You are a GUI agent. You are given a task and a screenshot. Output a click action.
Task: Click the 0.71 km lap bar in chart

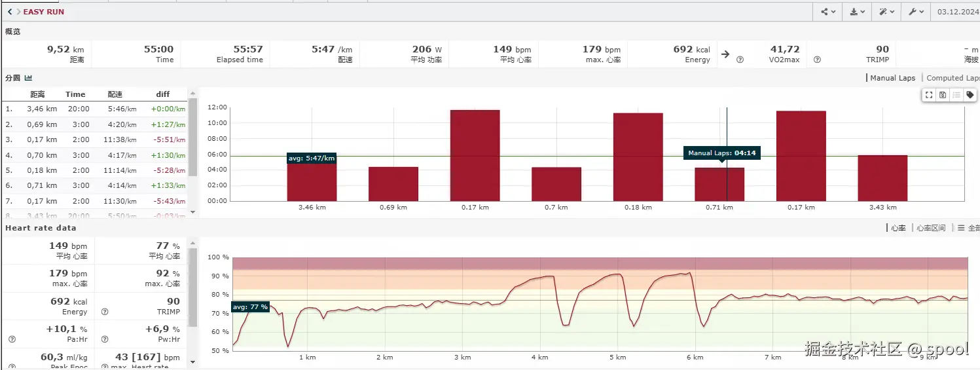click(719, 185)
